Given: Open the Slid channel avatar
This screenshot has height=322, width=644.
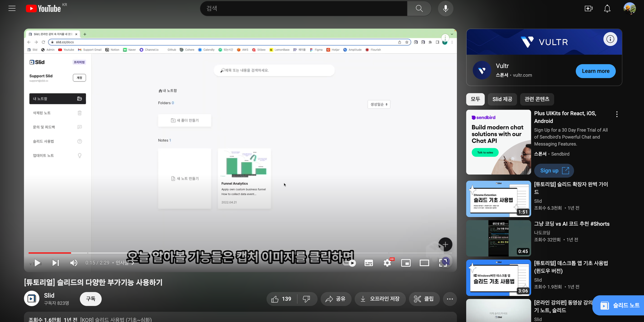Looking at the screenshot, I should pos(32,298).
